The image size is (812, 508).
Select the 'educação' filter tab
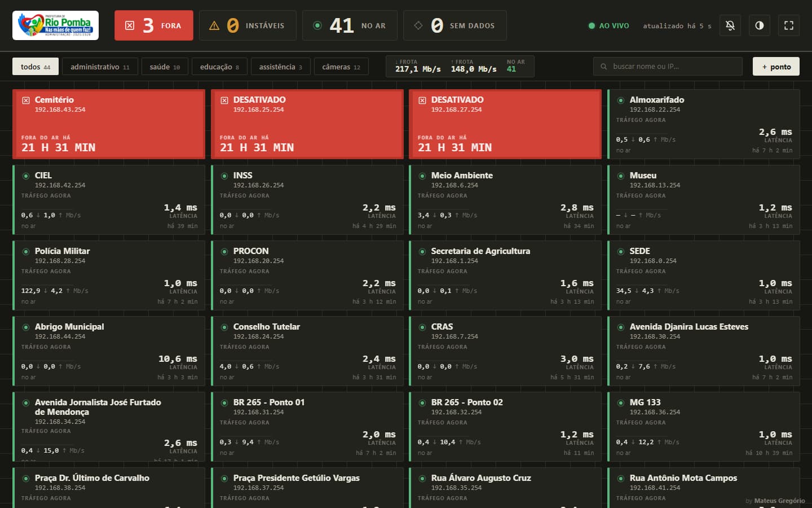219,67
